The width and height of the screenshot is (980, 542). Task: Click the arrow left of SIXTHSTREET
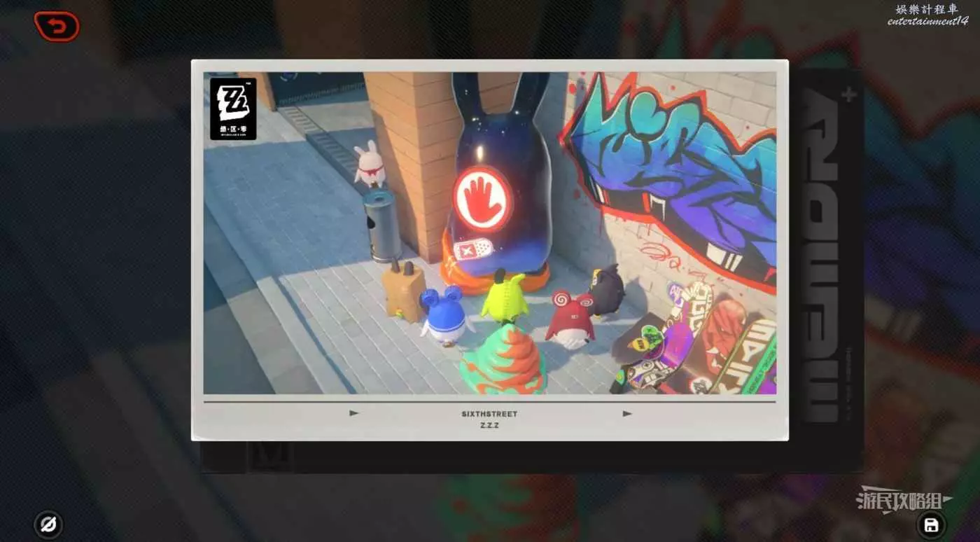tap(353, 413)
